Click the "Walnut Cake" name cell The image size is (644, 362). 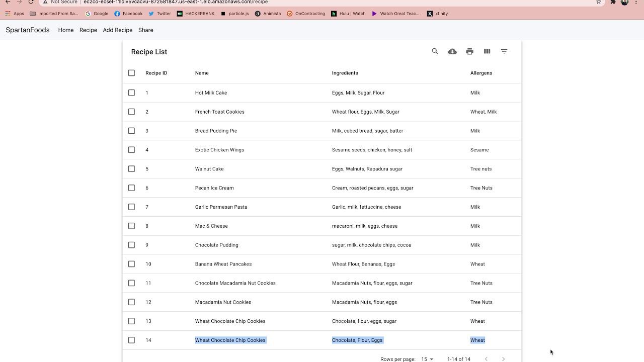pos(209,169)
